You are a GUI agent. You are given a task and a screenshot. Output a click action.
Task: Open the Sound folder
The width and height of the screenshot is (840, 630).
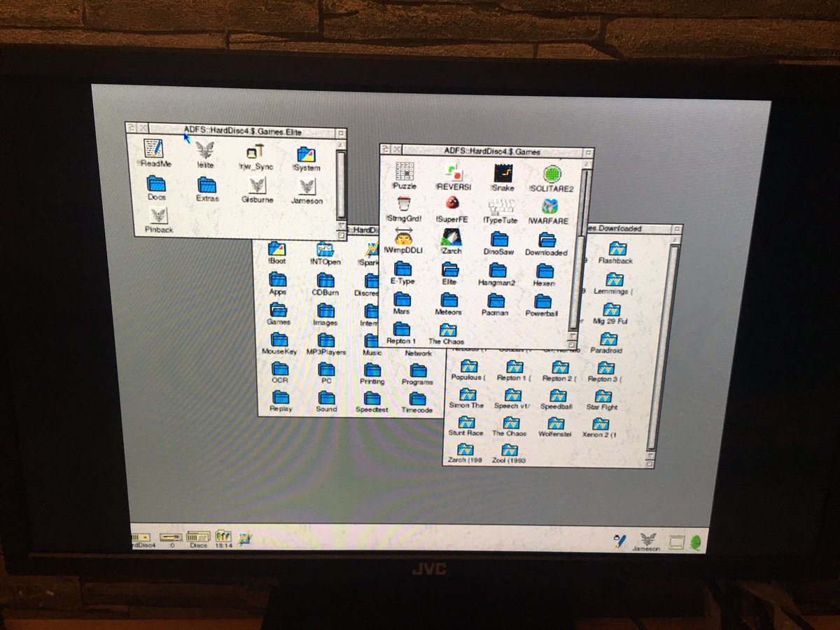click(x=327, y=397)
